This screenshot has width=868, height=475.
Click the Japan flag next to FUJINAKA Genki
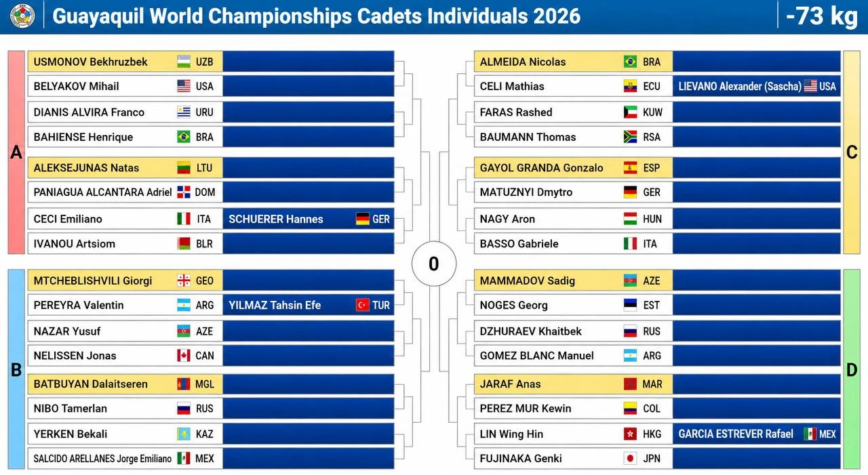coord(630,458)
